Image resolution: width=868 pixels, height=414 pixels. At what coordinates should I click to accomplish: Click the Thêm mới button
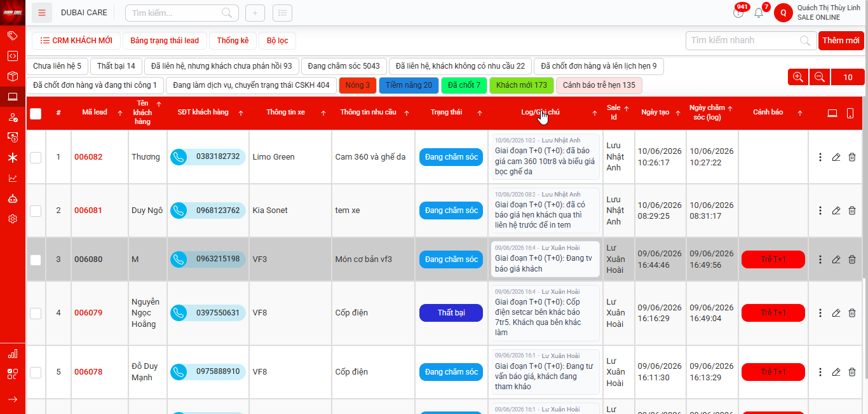(841, 41)
